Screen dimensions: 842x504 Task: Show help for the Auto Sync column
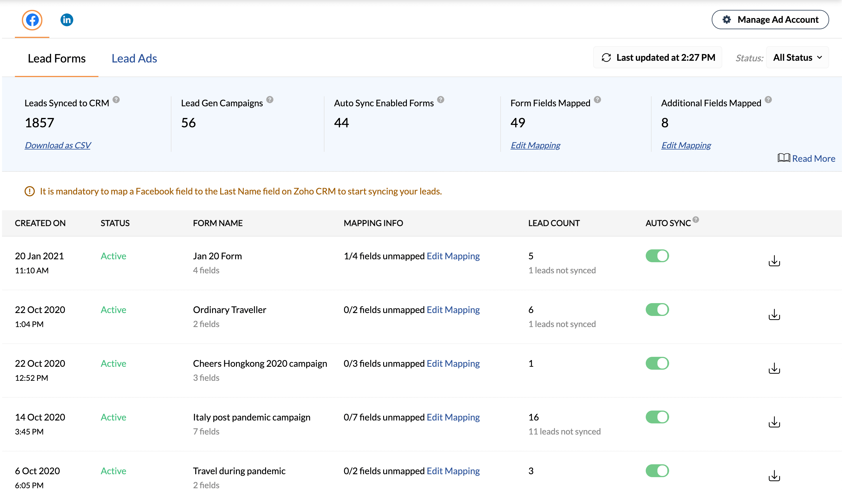[696, 220]
